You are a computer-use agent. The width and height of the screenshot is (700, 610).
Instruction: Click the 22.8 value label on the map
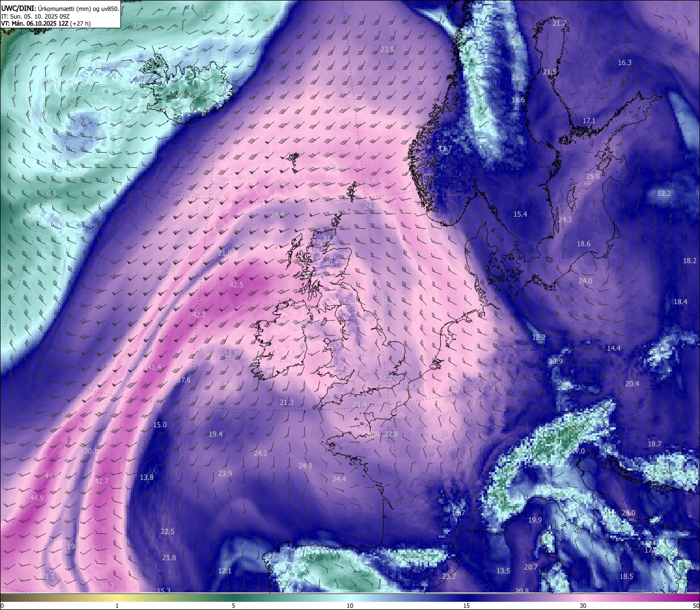[x=391, y=434]
